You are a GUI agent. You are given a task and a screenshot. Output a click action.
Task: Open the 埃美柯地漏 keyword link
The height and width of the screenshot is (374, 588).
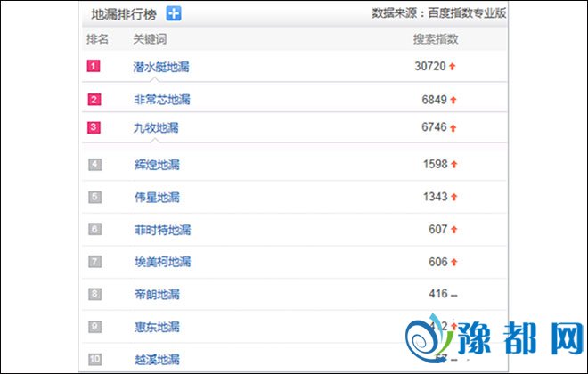(161, 262)
